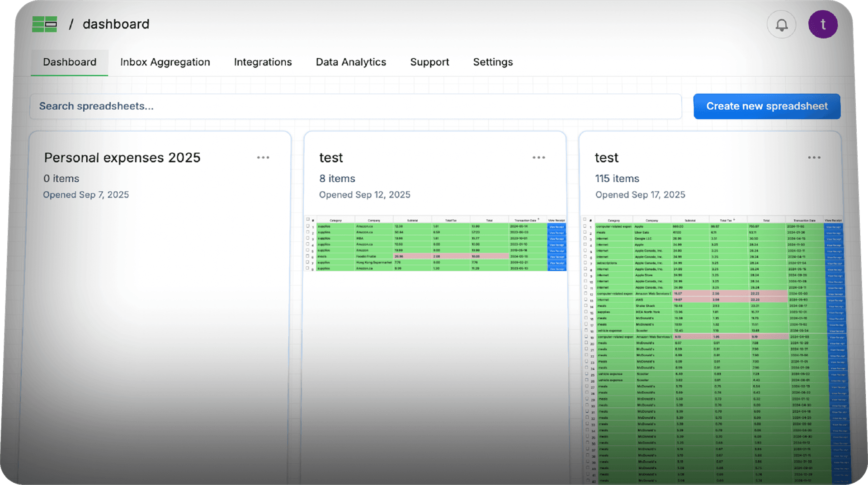Switch to the Inbox Aggregation tab

[x=165, y=62]
